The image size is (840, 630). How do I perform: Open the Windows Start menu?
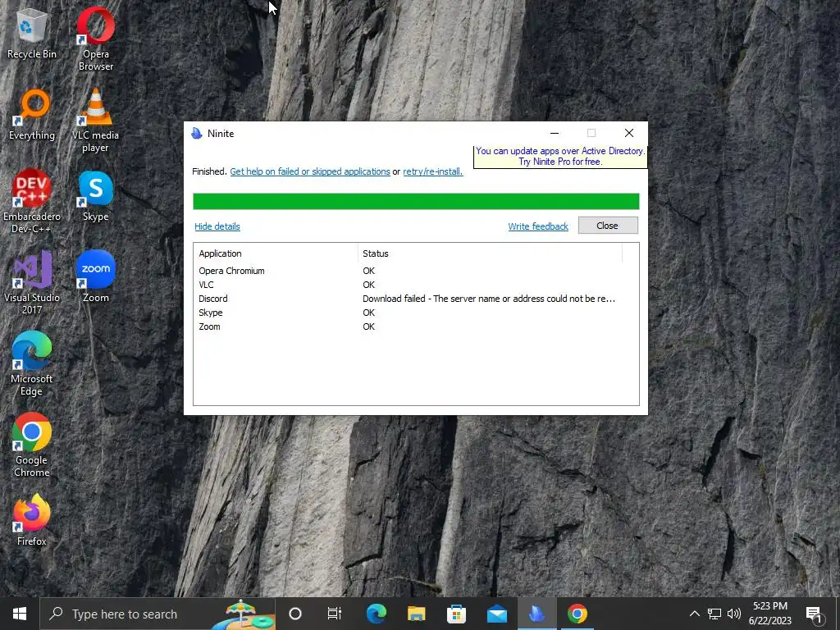(x=20, y=614)
